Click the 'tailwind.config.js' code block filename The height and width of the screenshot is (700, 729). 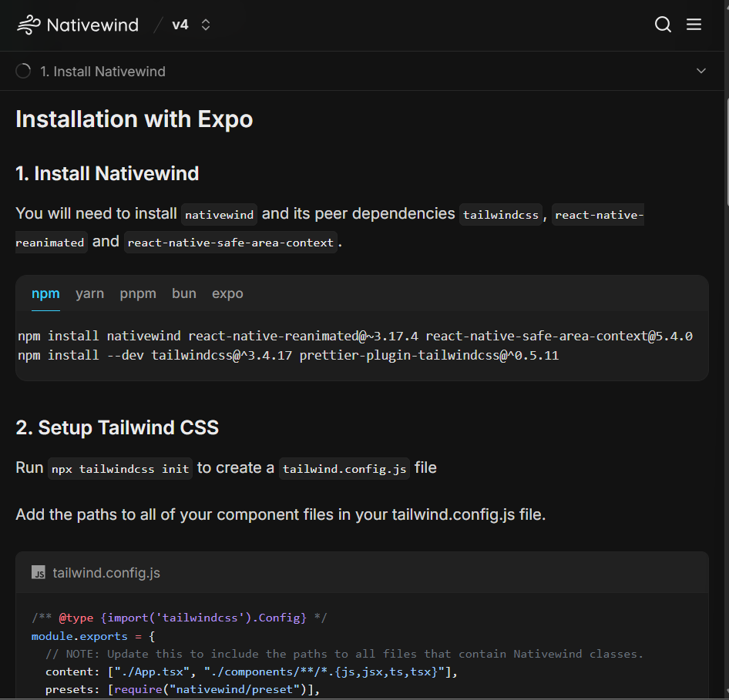[x=106, y=573]
